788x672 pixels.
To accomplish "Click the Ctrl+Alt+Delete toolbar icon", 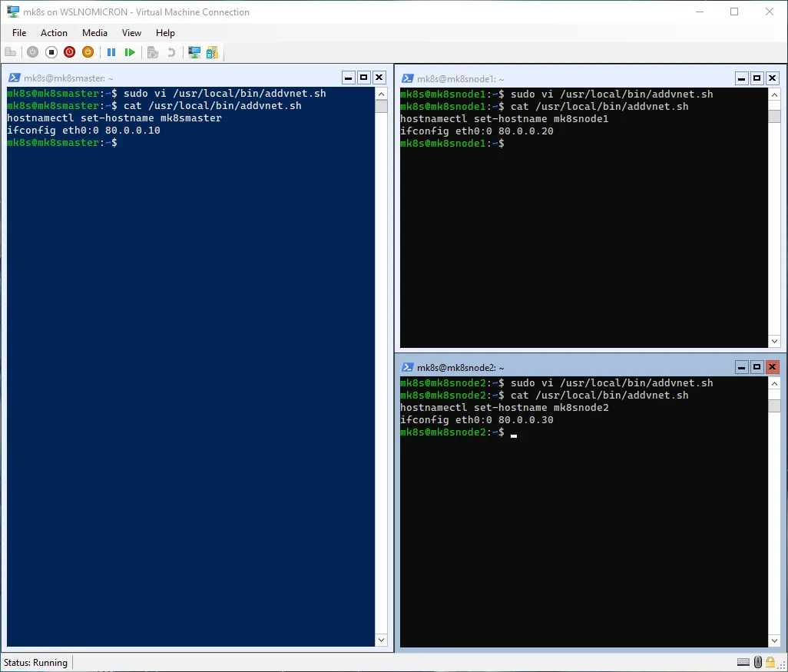I will [x=11, y=52].
